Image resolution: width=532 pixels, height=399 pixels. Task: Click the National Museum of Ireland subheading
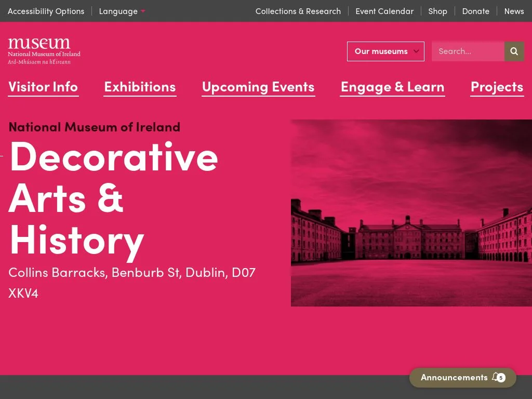pos(95,127)
